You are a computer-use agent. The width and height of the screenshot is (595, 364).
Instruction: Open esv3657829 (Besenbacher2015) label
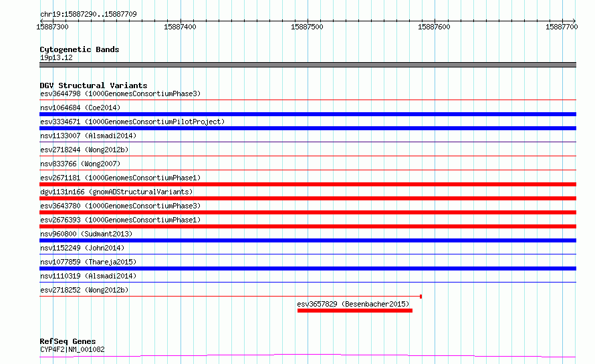click(x=353, y=304)
